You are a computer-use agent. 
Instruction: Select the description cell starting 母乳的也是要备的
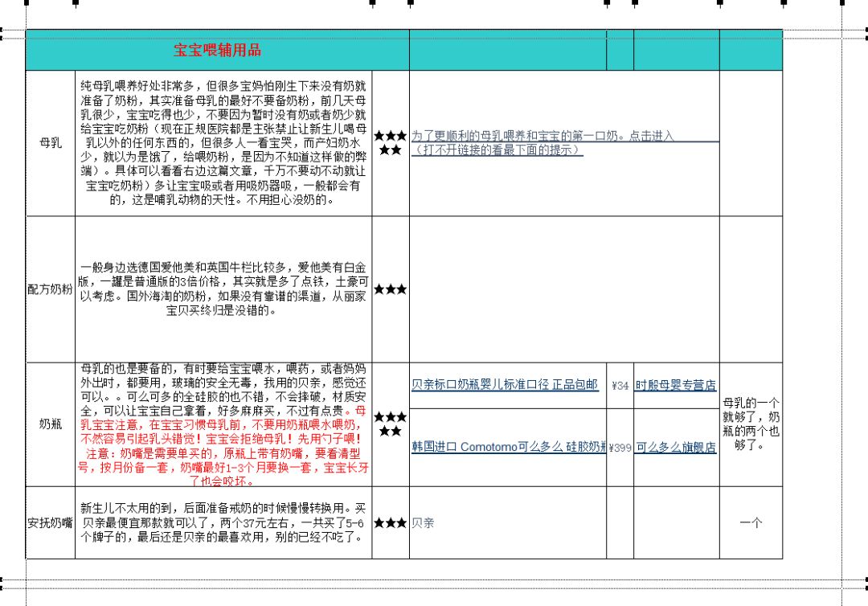click(x=223, y=424)
